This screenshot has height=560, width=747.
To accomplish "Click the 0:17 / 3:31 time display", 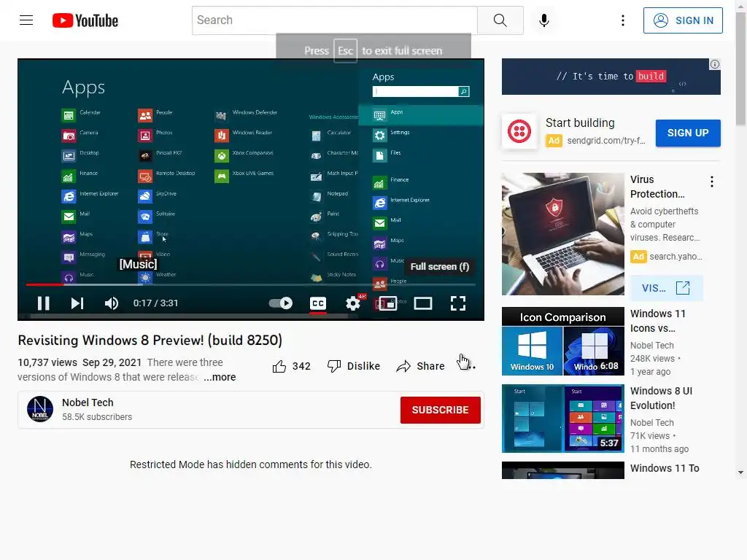I will coord(155,303).
